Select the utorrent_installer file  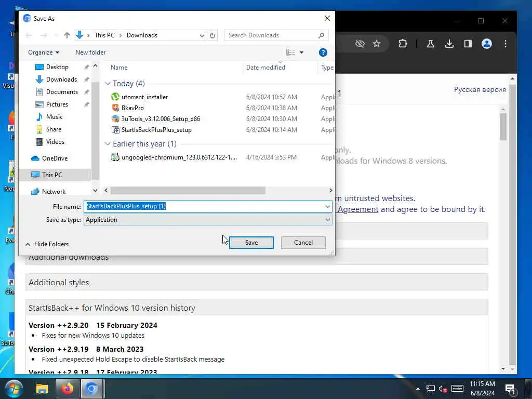(145, 97)
